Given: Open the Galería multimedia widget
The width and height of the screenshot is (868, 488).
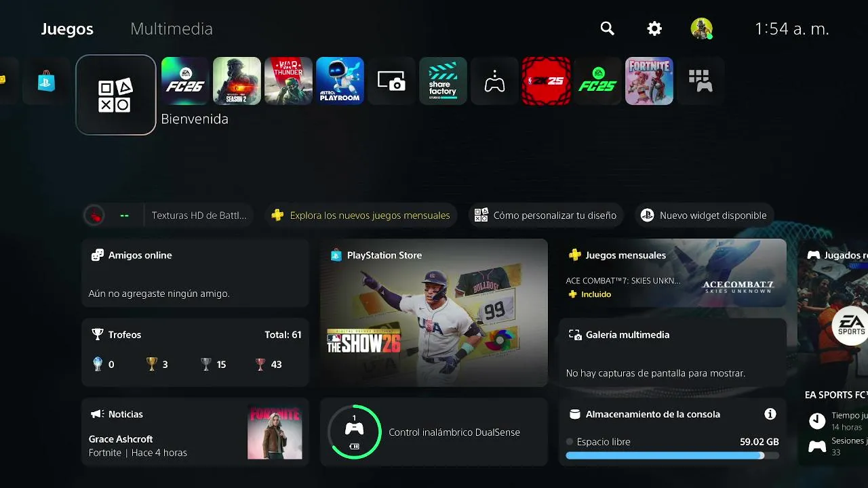Looking at the screenshot, I should [x=673, y=352].
